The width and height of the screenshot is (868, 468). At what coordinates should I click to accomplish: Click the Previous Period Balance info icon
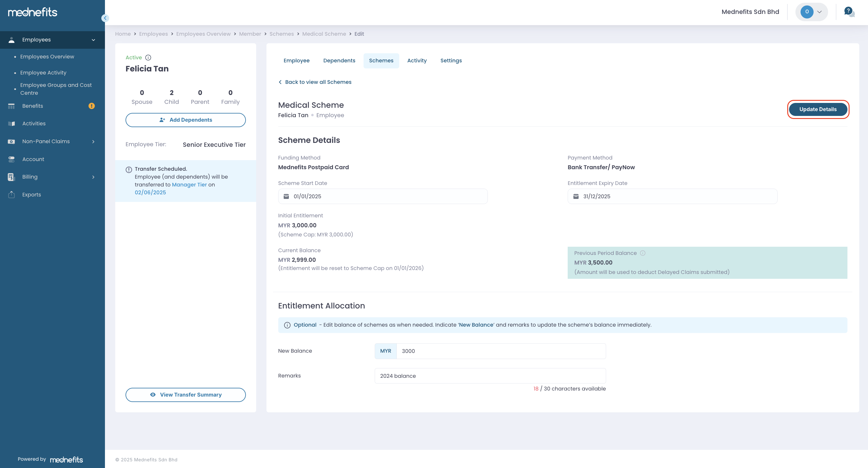(643, 253)
